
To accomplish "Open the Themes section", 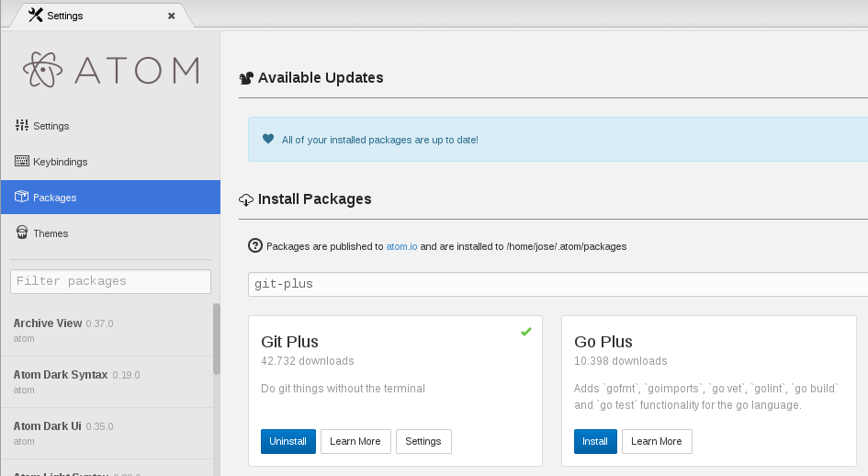I will point(51,233).
